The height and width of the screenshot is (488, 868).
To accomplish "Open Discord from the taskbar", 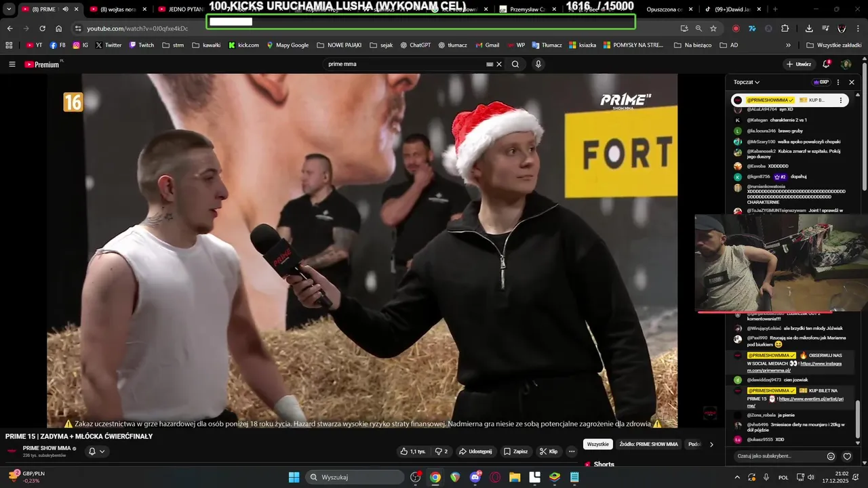I will 475,477.
